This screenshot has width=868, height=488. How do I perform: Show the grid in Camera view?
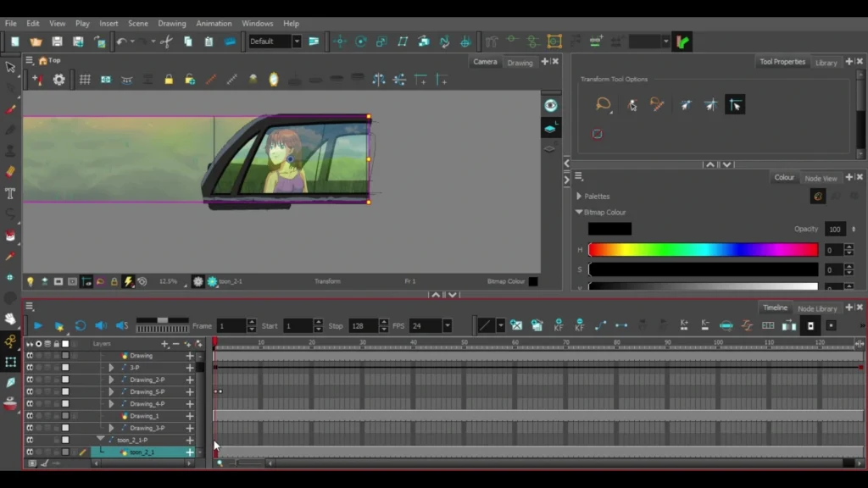(x=85, y=80)
